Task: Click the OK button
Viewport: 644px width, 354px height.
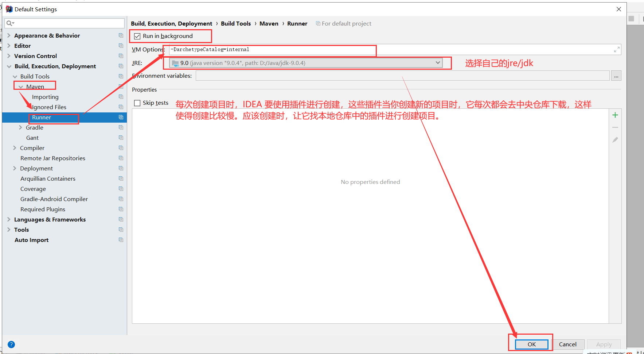Action: [x=532, y=344]
